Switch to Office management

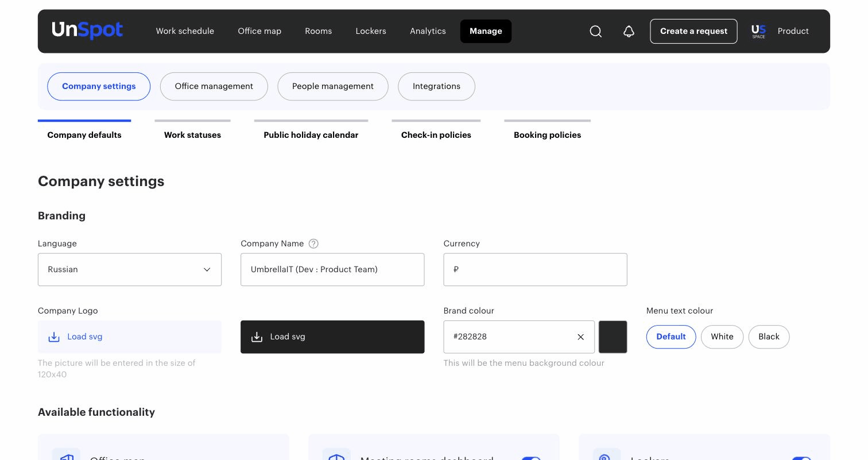[214, 86]
